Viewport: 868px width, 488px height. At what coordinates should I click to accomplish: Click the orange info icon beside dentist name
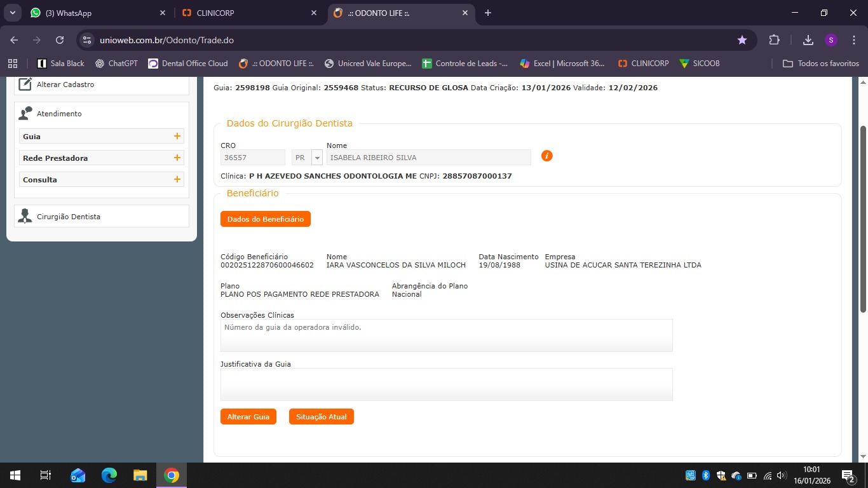coord(546,156)
